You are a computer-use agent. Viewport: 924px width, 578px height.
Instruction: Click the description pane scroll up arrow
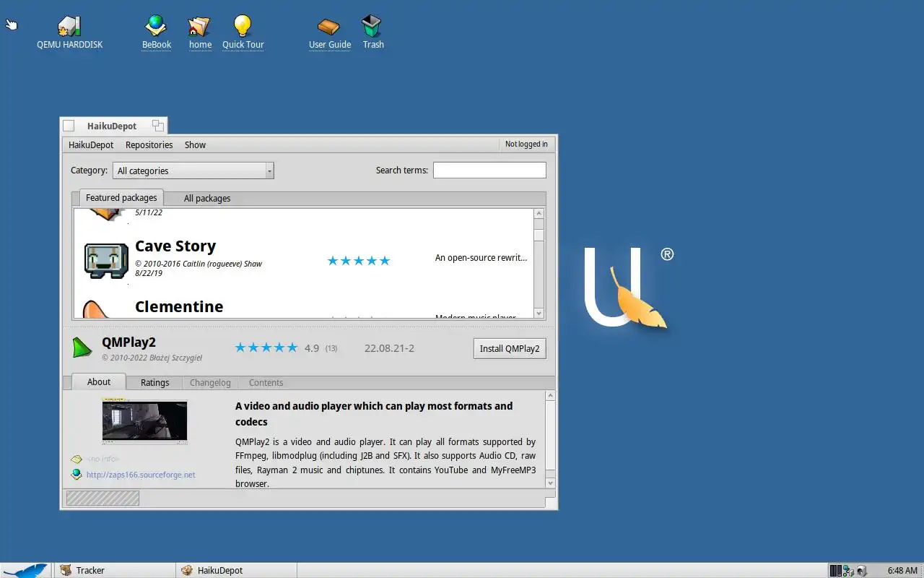tap(551, 396)
